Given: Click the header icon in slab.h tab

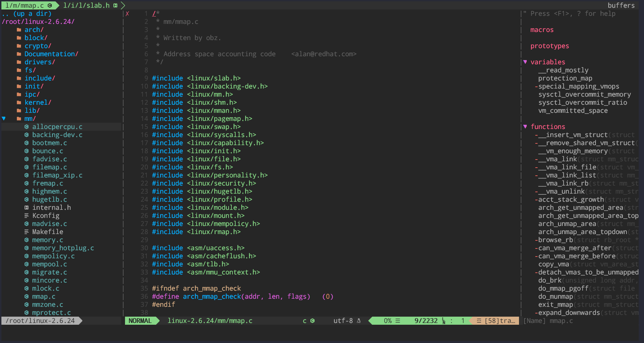Looking at the screenshot, I should pyautogui.click(x=115, y=6).
